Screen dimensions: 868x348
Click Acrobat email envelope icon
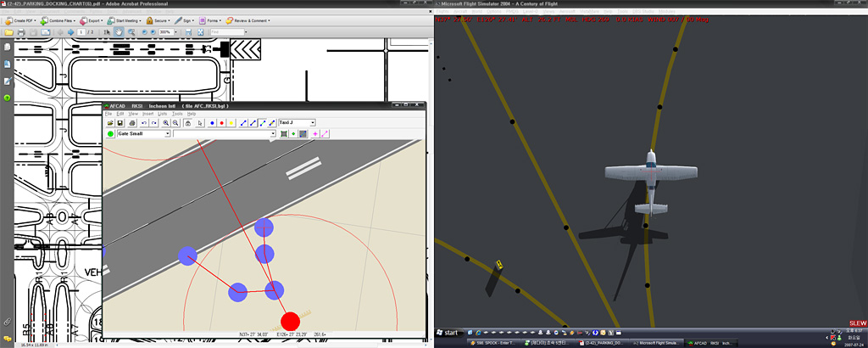(46, 32)
